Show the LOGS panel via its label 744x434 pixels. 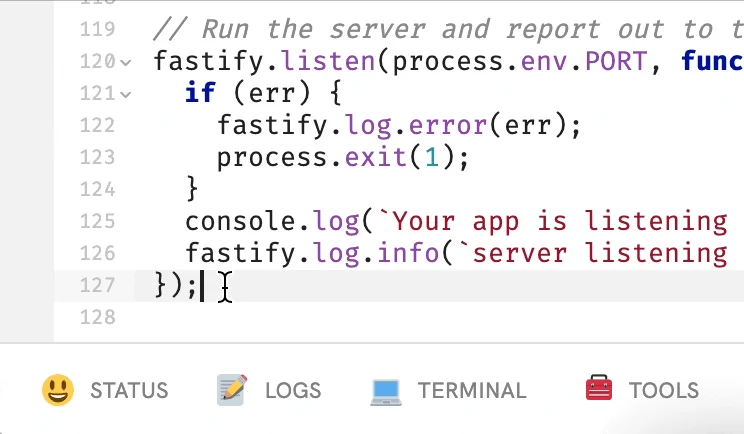click(293, 391)
